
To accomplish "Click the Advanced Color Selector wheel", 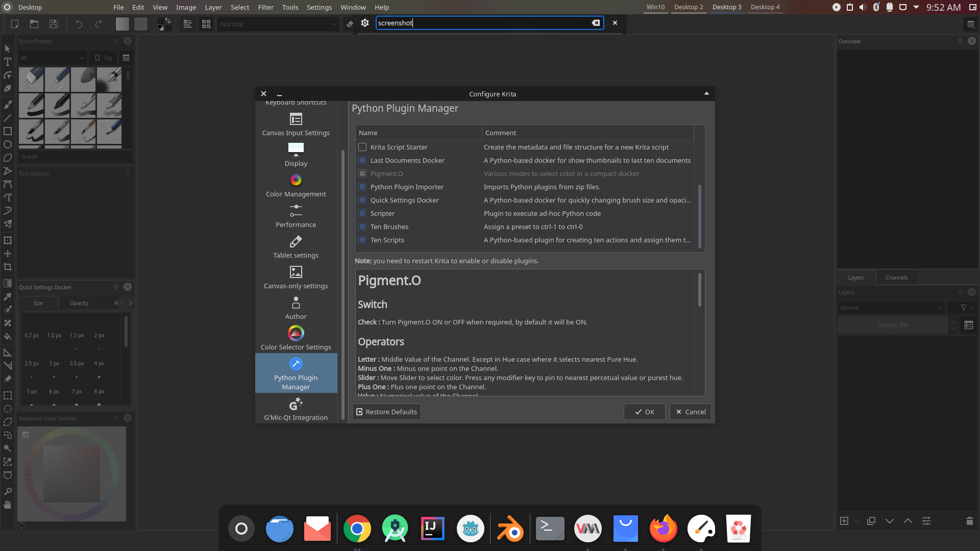I will 71,474.
